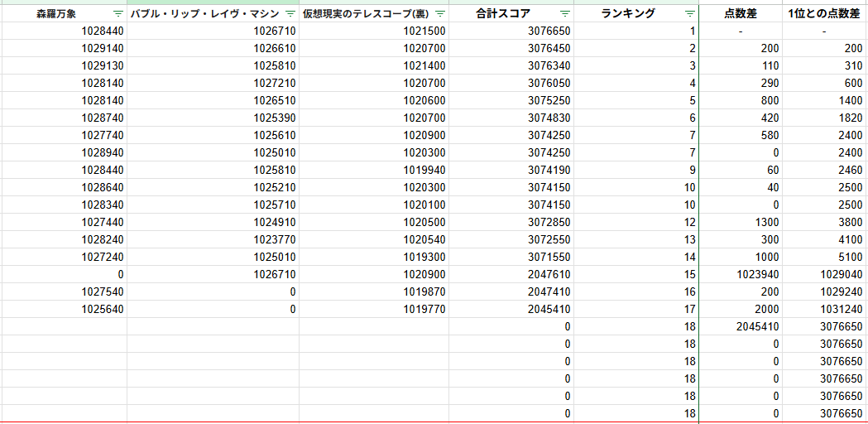This screenshot has height=424, width=868.
Task: Select the 森羅万象 cell with 1028740
Action: [64, 118]
